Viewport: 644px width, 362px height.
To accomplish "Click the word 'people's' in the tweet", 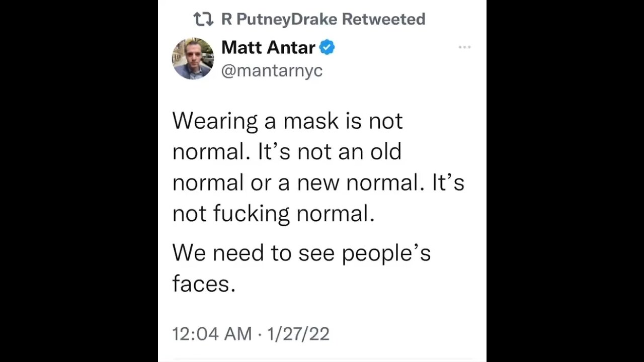I will [386, 254].
